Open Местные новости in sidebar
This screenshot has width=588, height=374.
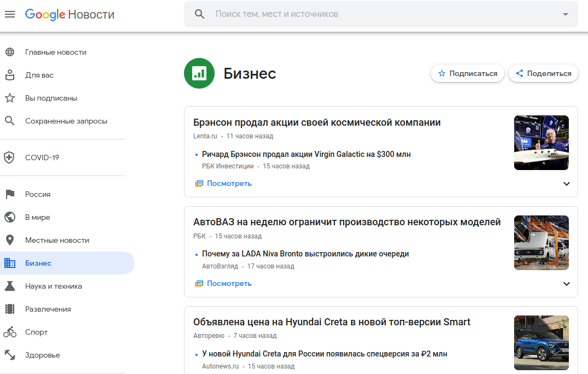point(57,240)
